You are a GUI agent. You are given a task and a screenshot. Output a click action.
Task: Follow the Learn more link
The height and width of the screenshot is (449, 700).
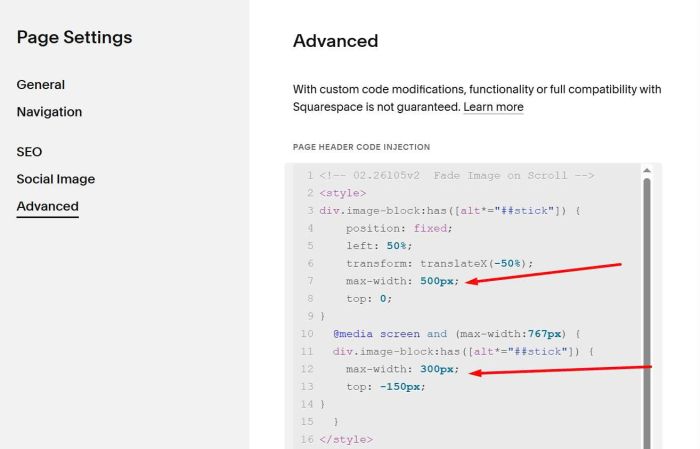click(493, 107)
